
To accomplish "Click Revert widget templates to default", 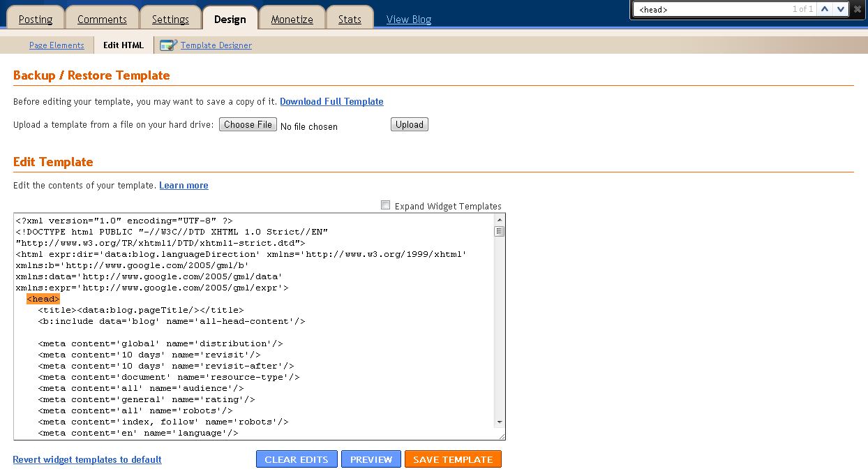I will pos(87,459).
